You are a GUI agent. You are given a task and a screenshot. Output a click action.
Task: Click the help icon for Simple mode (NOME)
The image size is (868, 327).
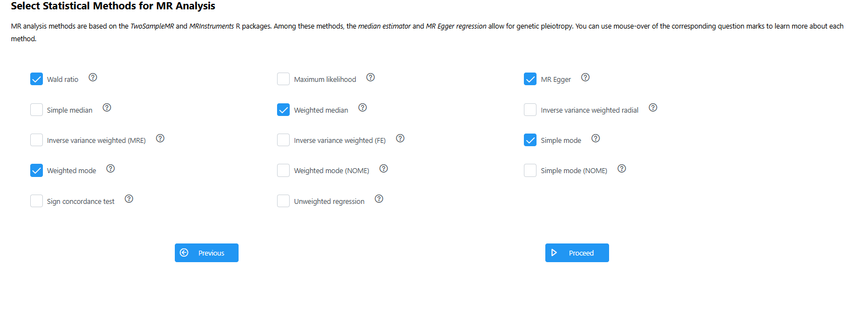tap(622, 169)
